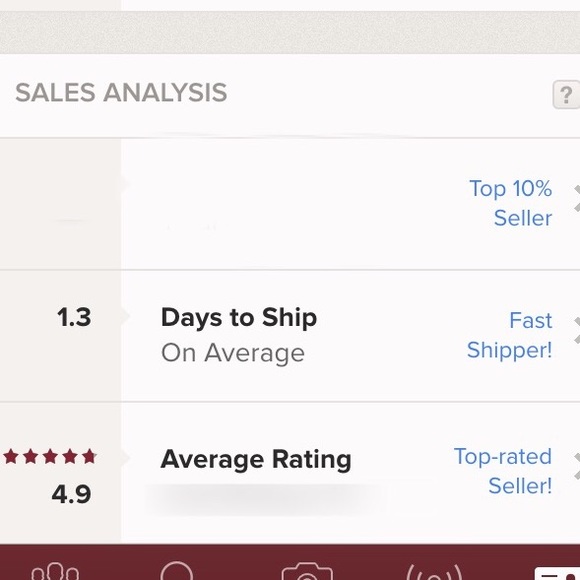This screenshot has height=580, width=580.
Task: Select the Average Rating row title
Action: click(256, 460)
